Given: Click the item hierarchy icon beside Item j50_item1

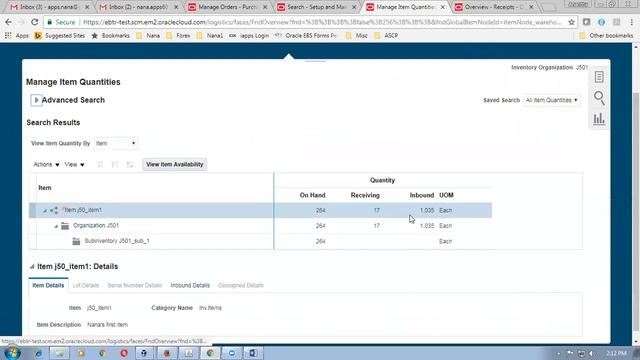Looking at the screenshot, I should click(x=54, y=210).
